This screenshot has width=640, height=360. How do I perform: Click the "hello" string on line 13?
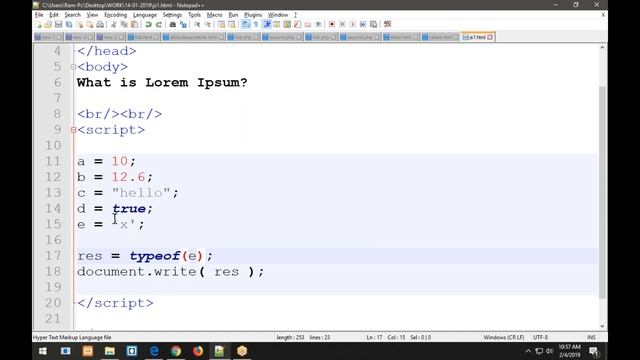[x=141, y=193]
